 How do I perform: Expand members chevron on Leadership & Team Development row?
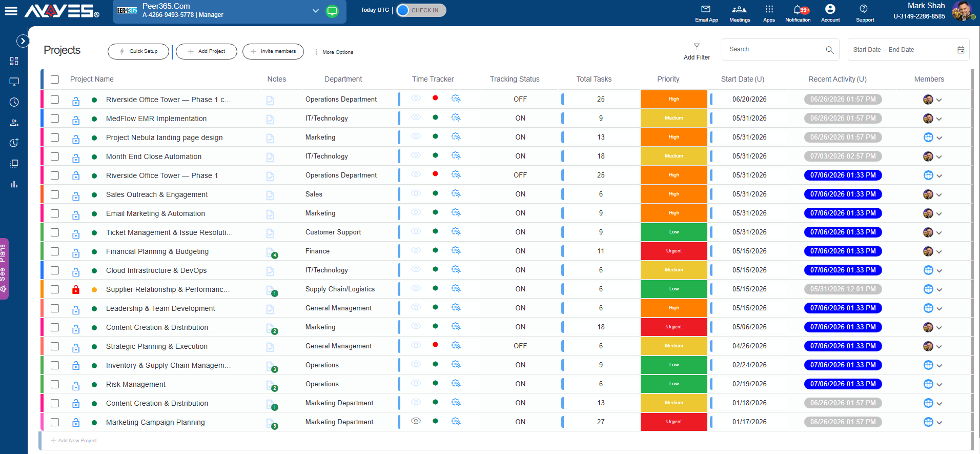[939, 309]
